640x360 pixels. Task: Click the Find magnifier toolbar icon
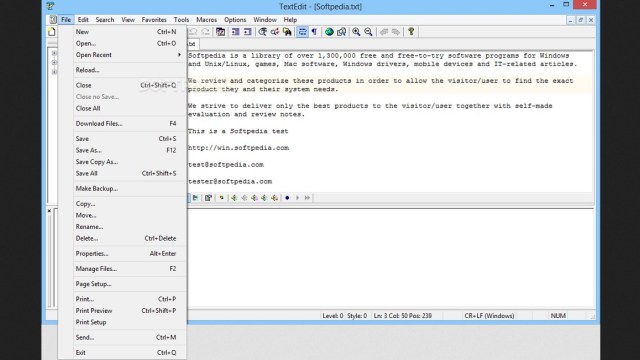pyautogui.click(x=262, y=32)
